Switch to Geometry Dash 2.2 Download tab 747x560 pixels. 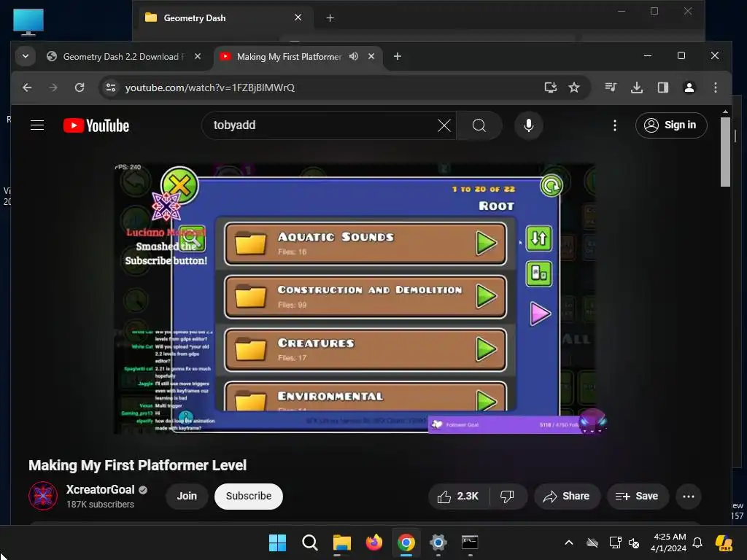[x=124, y=57]
